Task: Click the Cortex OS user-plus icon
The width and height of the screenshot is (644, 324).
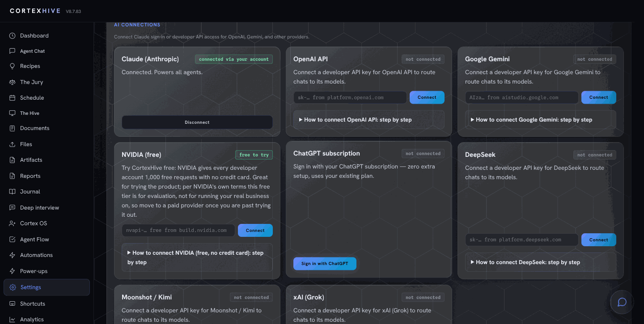Action: [x=13, y=223]
